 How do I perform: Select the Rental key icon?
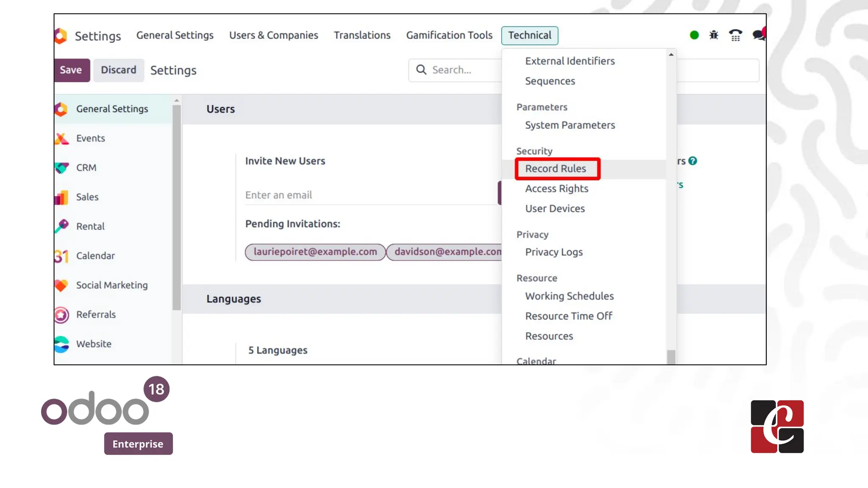[62, 226]
